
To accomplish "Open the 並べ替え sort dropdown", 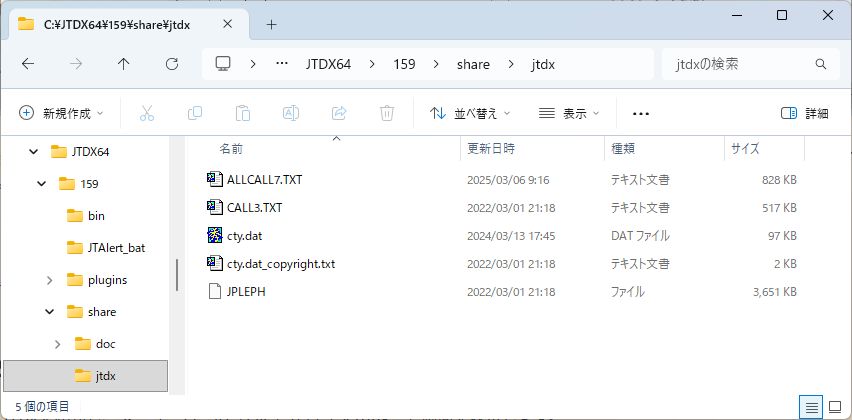I will coord(470,113).
